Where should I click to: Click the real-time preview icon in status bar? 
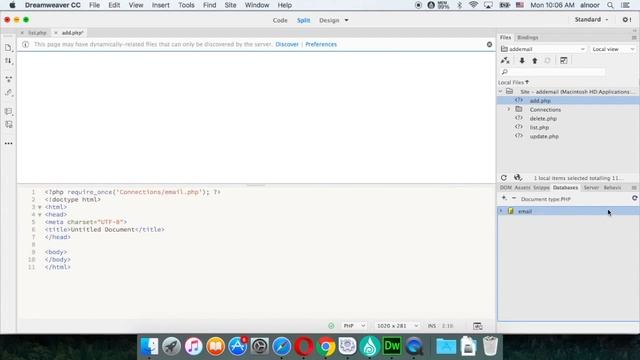478,326
